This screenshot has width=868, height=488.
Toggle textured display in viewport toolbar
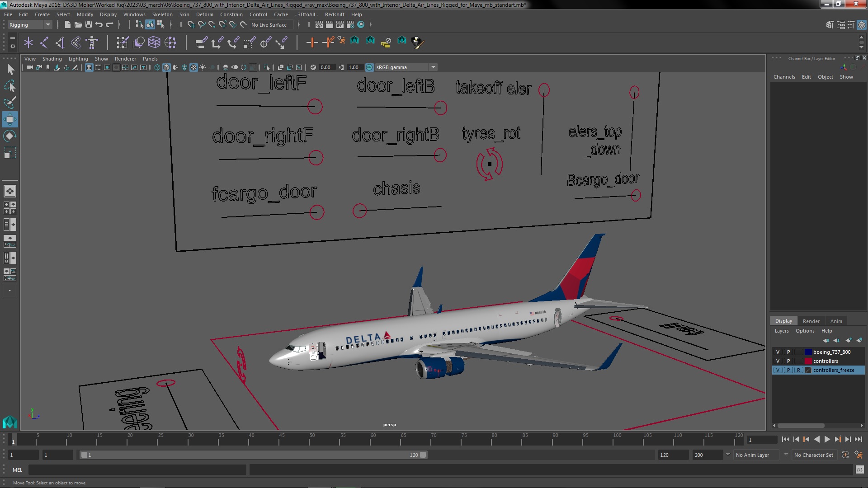tap(193, 67)
